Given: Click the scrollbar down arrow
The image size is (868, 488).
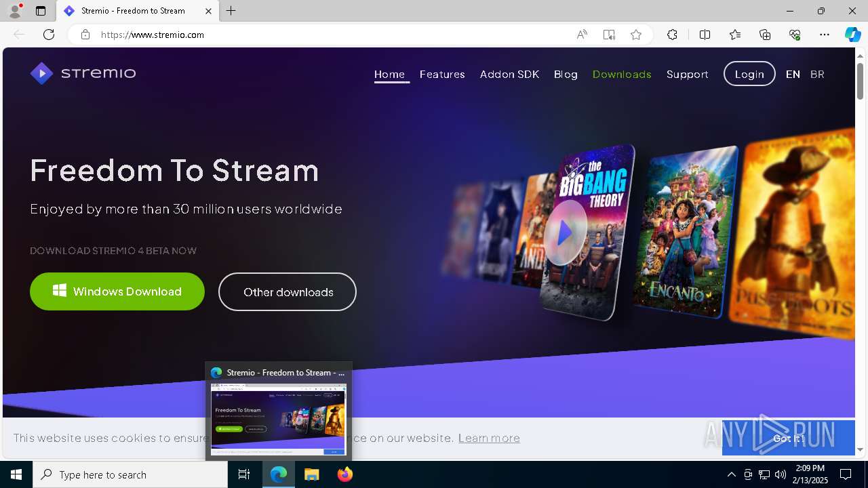Looking at the screenshot, I should click(x=861, y=449).
